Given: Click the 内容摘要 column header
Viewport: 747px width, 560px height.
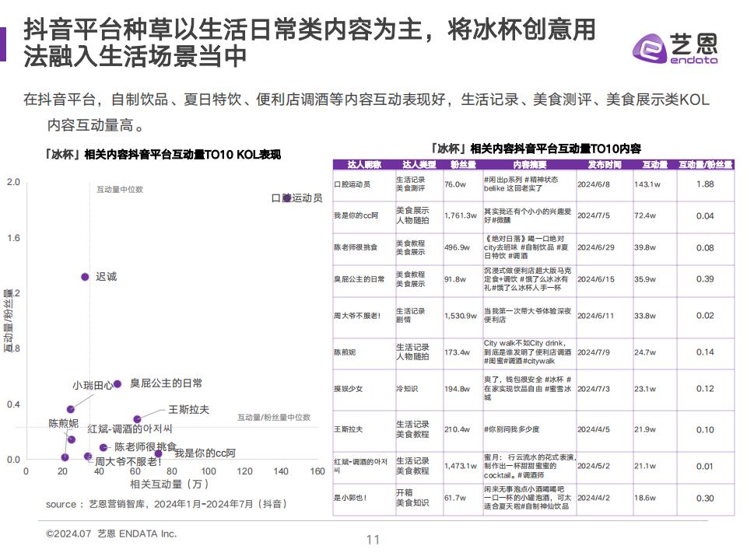Looking at the screenshot, I should pos(529,165).
